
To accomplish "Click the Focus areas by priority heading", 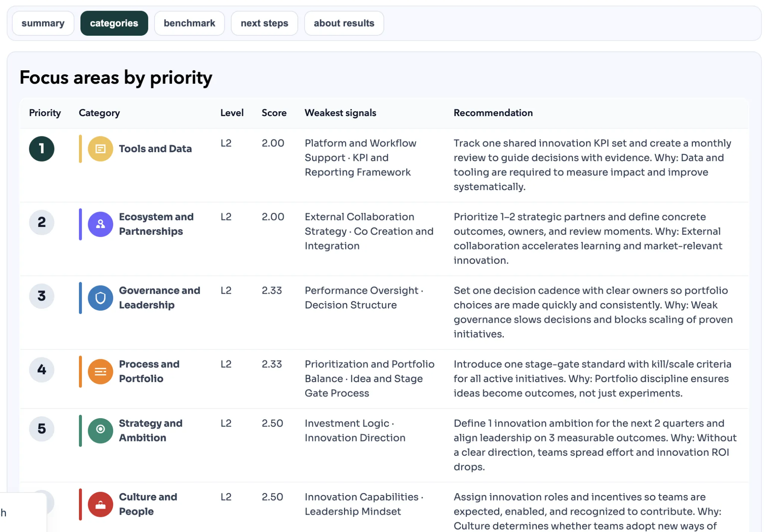I will click(116, 78).
